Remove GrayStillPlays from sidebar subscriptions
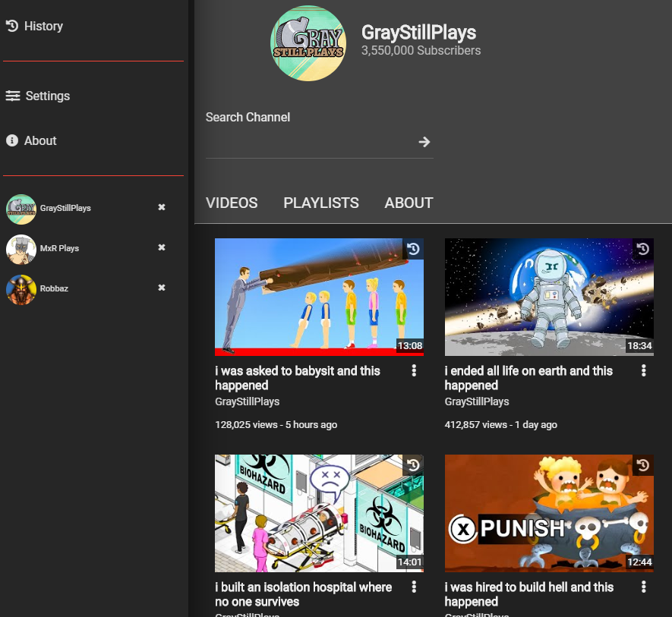The image size is (672, 617). (x=162, y=207)
